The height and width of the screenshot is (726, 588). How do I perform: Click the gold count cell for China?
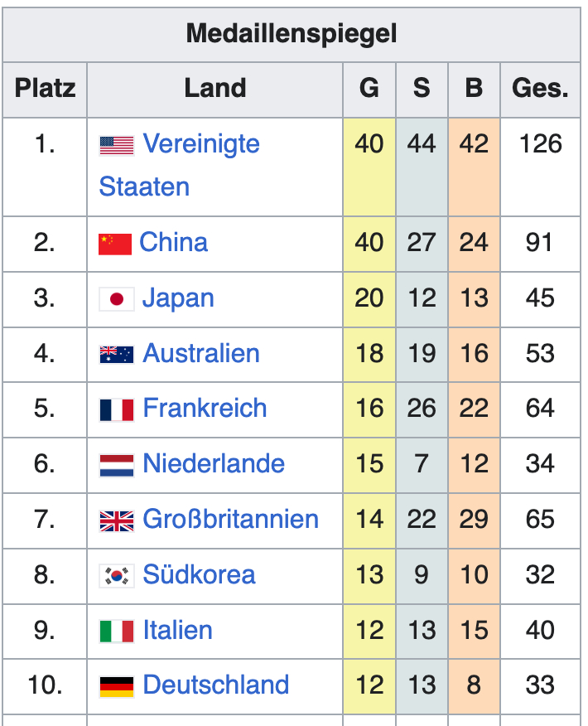pyautogui.click(x=369, y=243)
